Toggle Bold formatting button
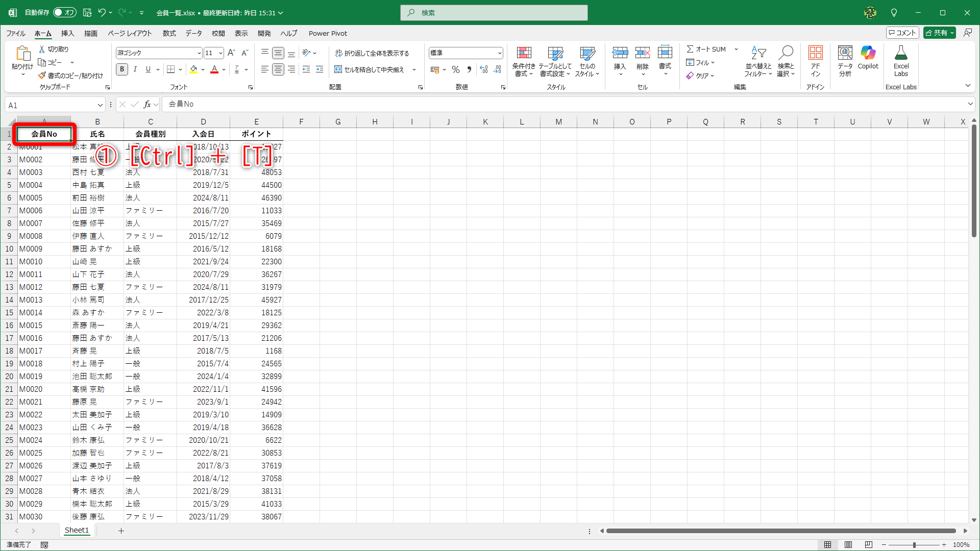 (x=121, y=69)
